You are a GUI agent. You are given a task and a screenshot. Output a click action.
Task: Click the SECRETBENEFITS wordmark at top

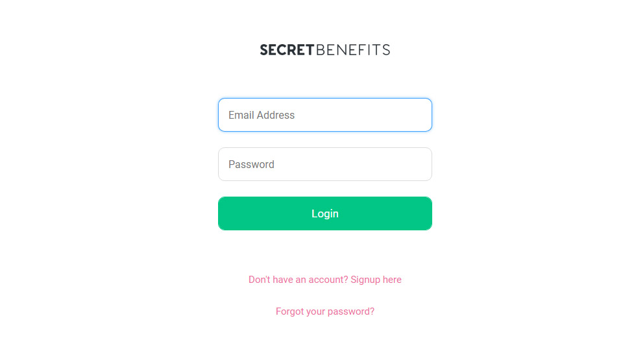(324, 50)
